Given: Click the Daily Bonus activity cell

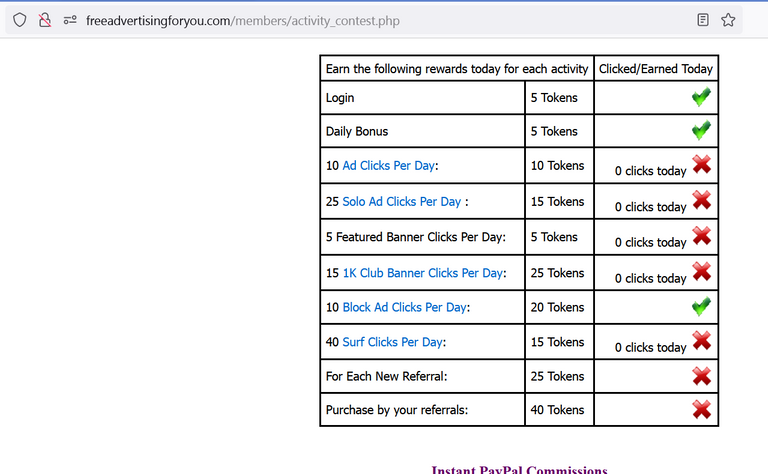Looking at the screenshot, I should pos(422,131).
